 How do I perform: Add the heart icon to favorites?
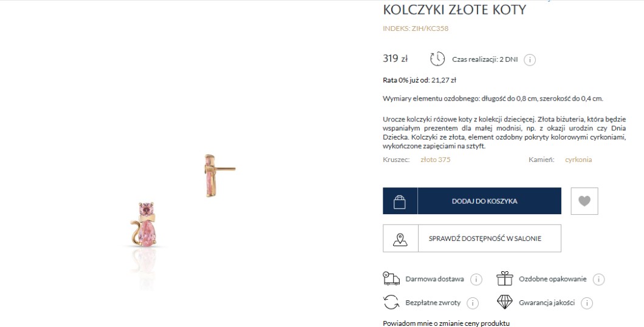(x=584, y=201)
